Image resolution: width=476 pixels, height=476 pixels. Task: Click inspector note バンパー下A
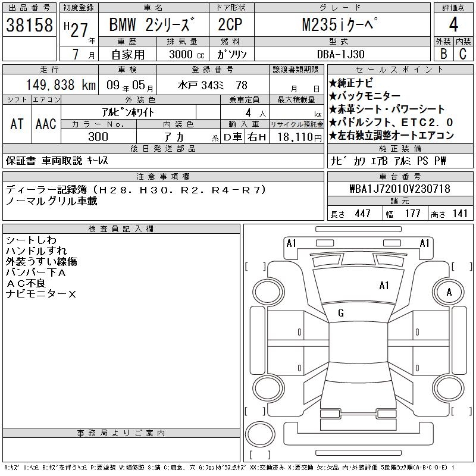(36, 273)
